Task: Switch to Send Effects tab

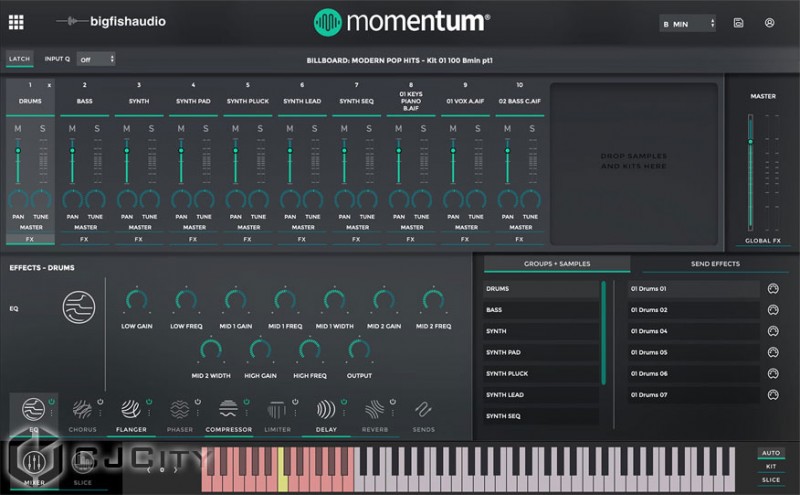Action: [715, 264]
